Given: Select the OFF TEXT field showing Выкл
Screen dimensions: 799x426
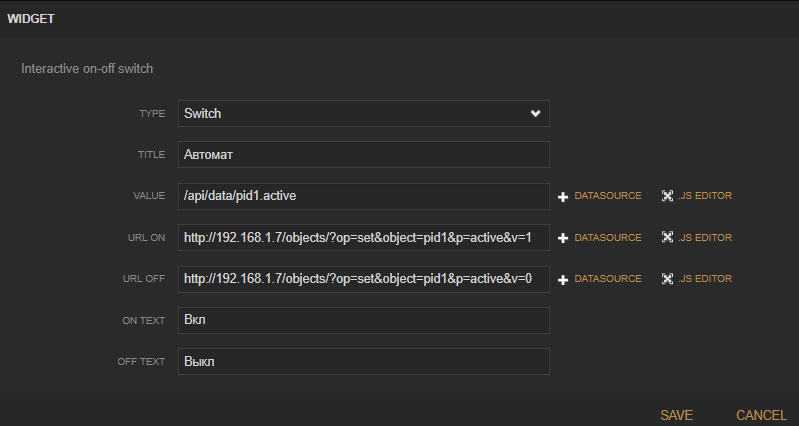Looking at the screenshot, I should click(363, 361).
